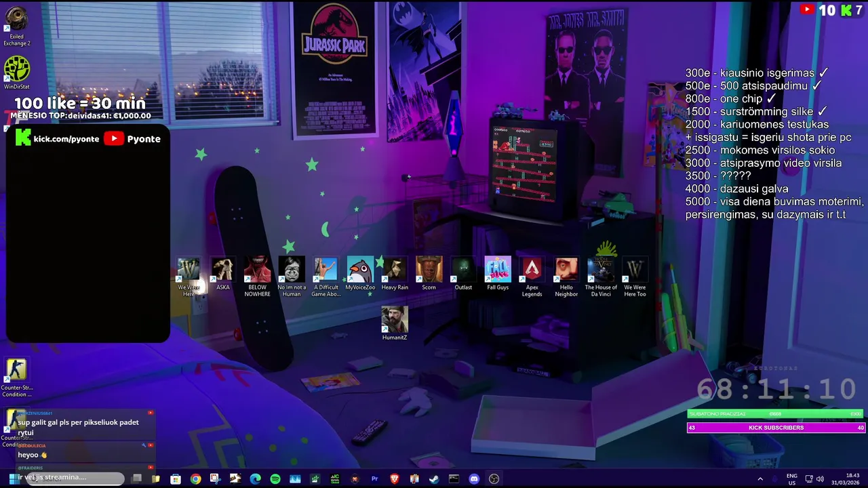The width and height of the screenshot is (868, 488).
Task: Launch the Scorn game shortcut
Action: pyautogui.click(x=429, y=274)
